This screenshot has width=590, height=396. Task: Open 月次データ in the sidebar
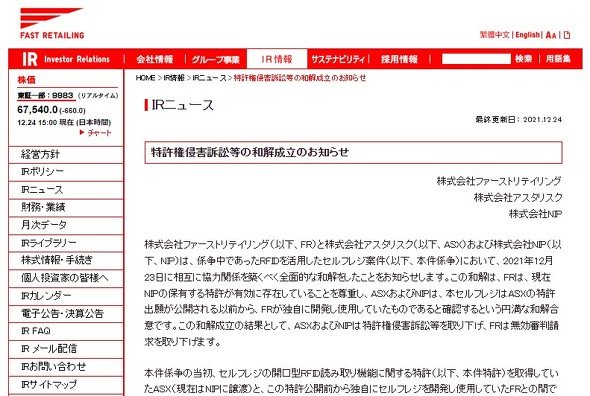coord(66,225)
